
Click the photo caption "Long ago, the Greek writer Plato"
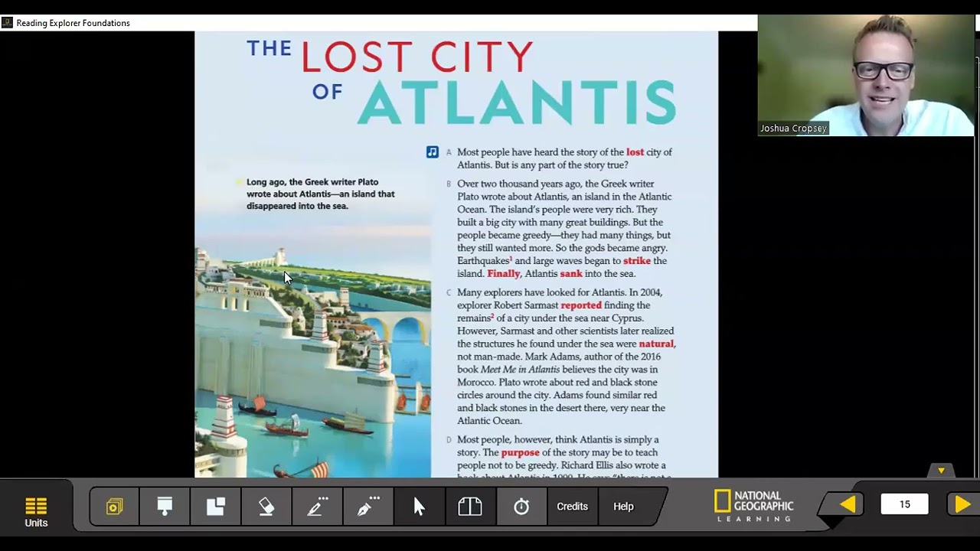click(x=312, y=182)
